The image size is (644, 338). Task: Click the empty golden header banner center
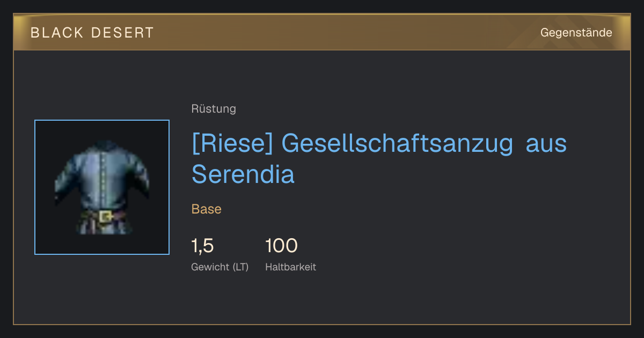tap(322, 33)
